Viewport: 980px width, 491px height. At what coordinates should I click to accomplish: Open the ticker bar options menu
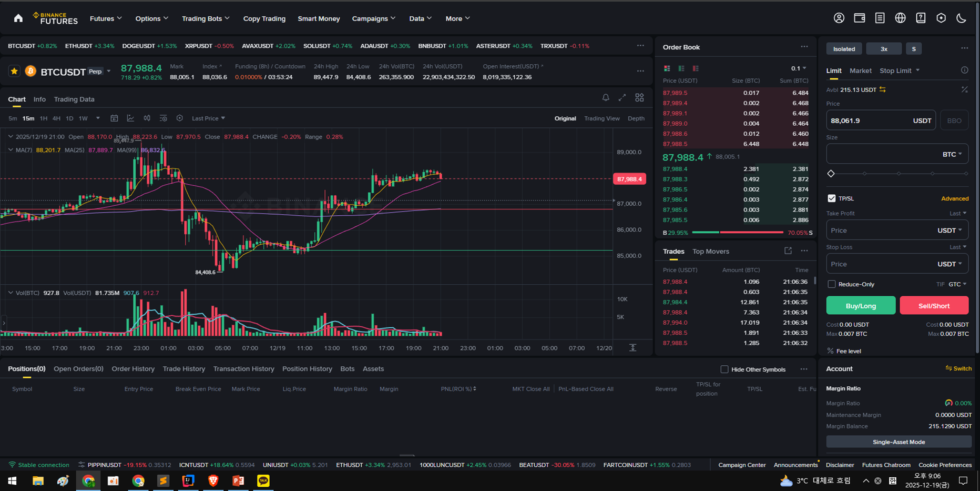640,46
